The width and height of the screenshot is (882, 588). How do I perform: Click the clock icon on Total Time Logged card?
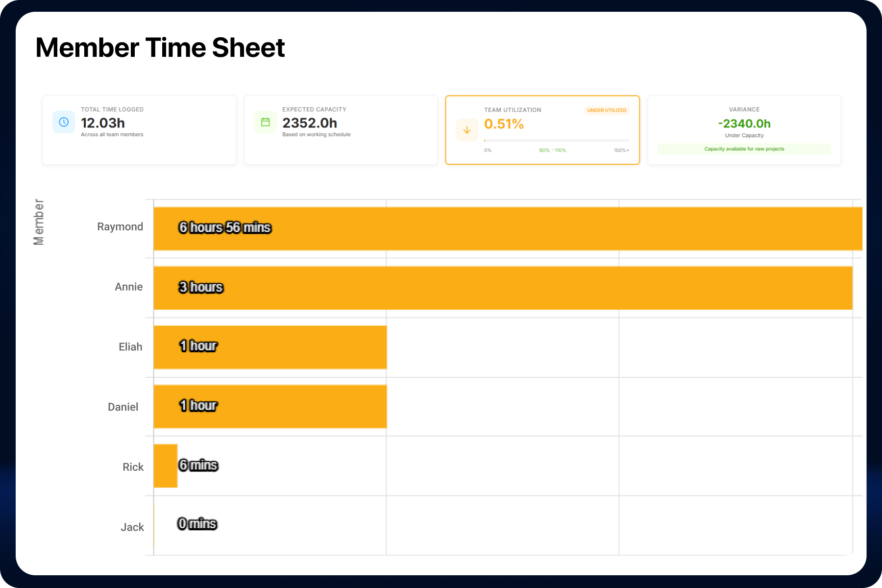tap(63, 122)
